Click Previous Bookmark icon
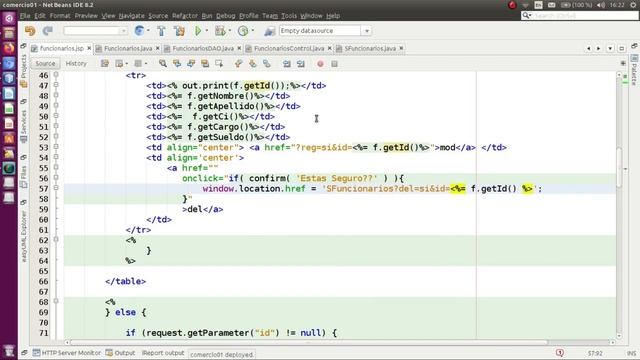Image resolution: width=640 pixels, height=360 pixels. [239, 64]
